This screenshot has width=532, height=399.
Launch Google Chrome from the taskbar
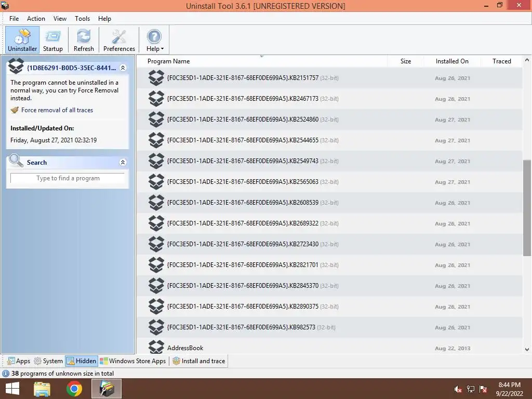tap(74, 389)
